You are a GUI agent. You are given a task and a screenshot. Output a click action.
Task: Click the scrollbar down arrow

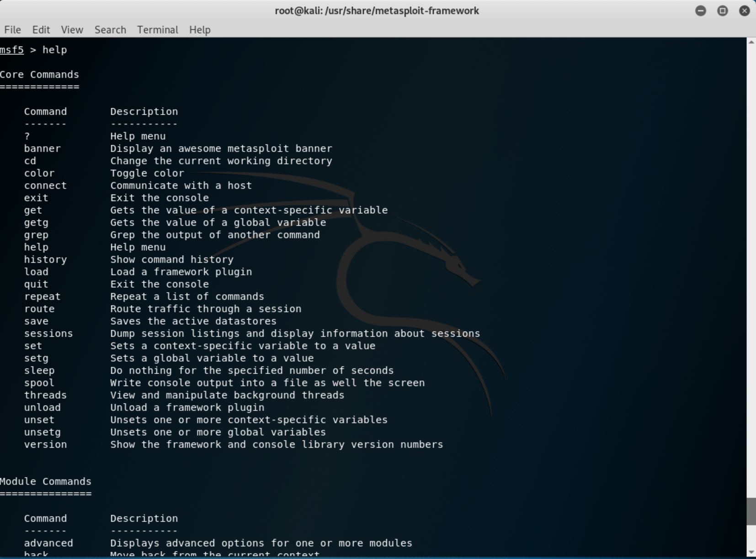pyautogui.click(x=751, y=552)
